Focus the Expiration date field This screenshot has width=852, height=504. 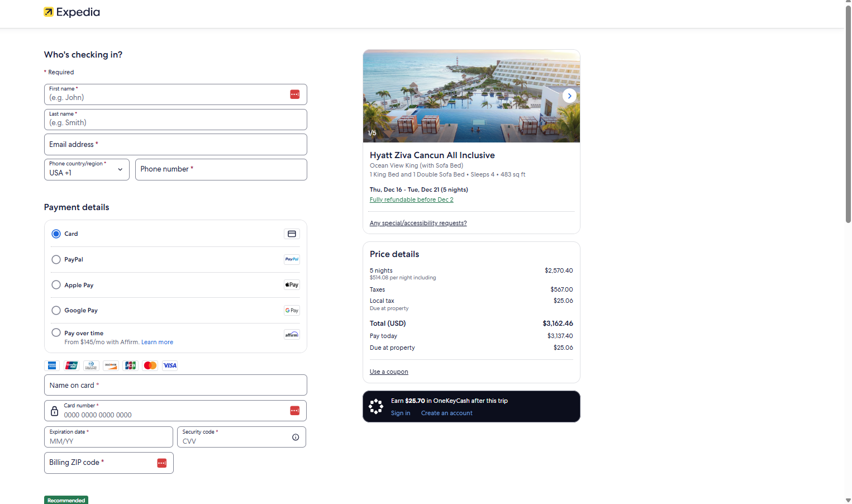pos(108,437)
